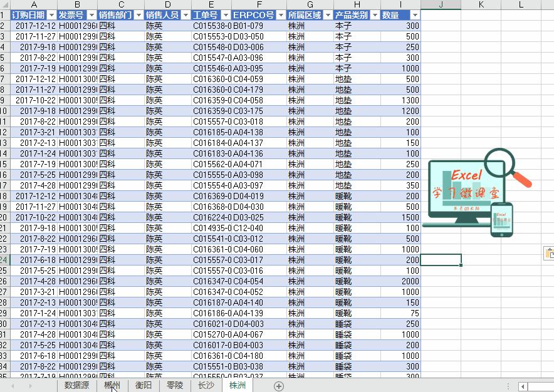Click cell D03-050
The width and height of the screenshot is (554, 392).
point(259,36)
